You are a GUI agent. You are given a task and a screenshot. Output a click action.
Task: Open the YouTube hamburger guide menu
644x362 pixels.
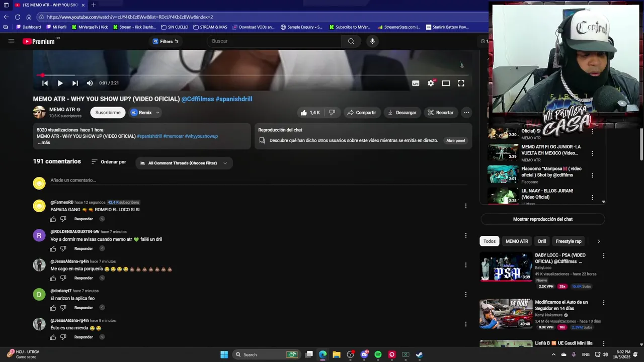[x=11, y=41]
